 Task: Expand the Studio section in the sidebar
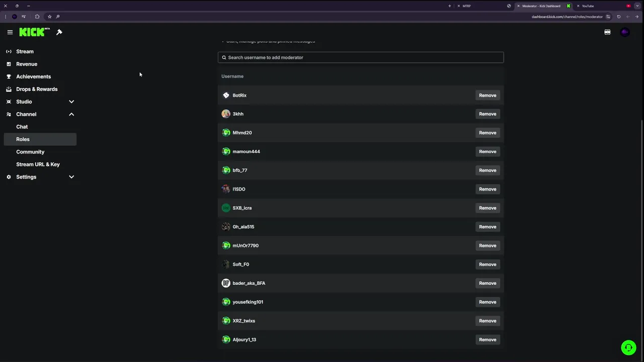pos(71,102)
